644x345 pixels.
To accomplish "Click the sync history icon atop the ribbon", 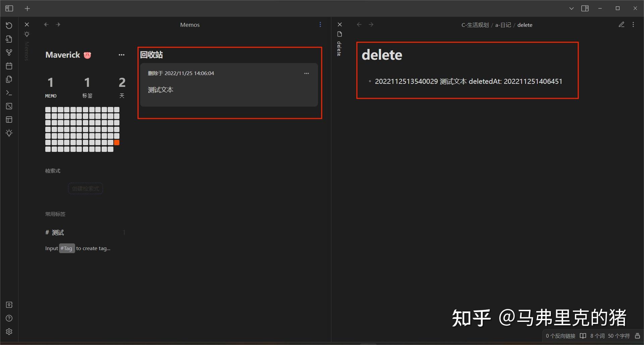I will [x=9, y=25].
